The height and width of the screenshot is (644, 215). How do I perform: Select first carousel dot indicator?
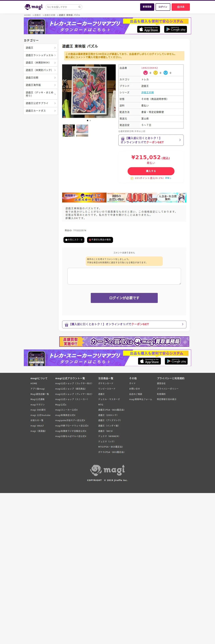(87, 121)
